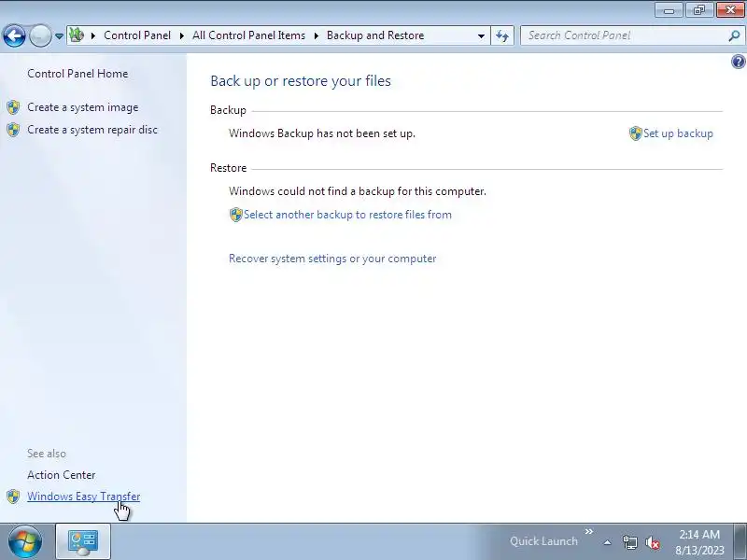Image resolution: width=747 pixels, height=560 pixels.
Task: Open the network tray icon
Action: (x=629, y=542)
